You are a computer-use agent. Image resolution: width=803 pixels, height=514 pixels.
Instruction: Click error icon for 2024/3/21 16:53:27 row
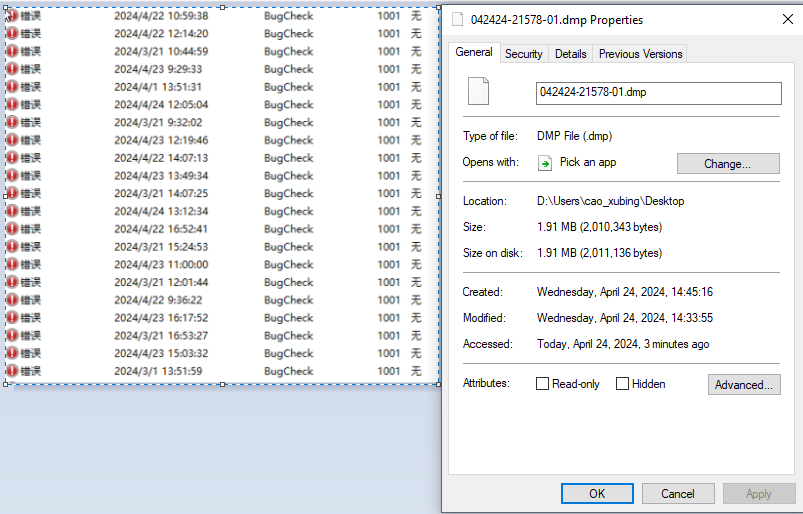[12, 335]
